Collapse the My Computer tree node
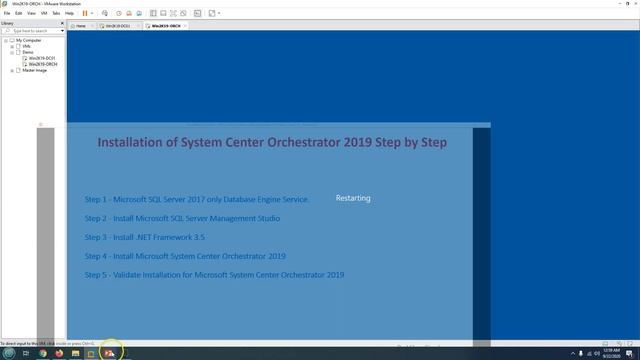Image resolution: width=640 pixels, height=360 pixels. tap(6, 40)
